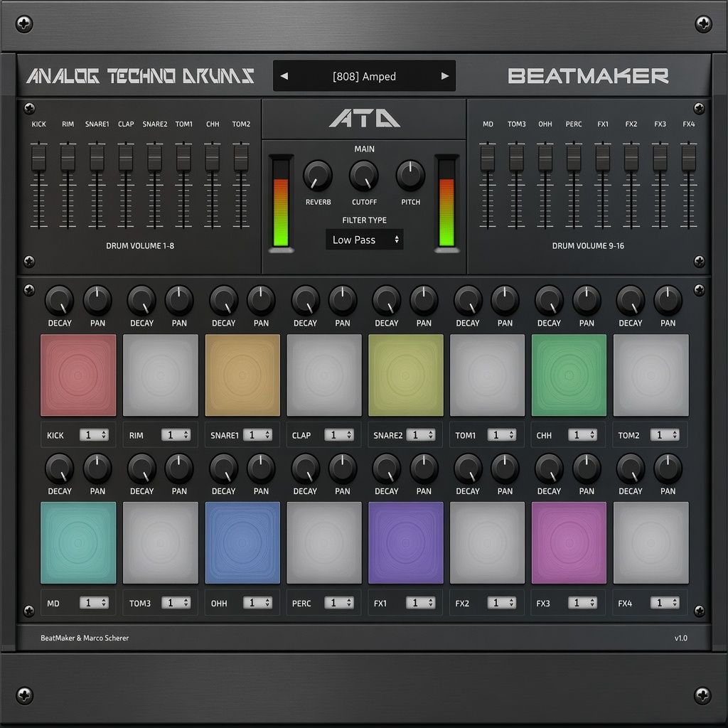This screenshot has height=728, width=728.
Task: Open the [808] Amped preset name display
Action: tap(364, 76)
